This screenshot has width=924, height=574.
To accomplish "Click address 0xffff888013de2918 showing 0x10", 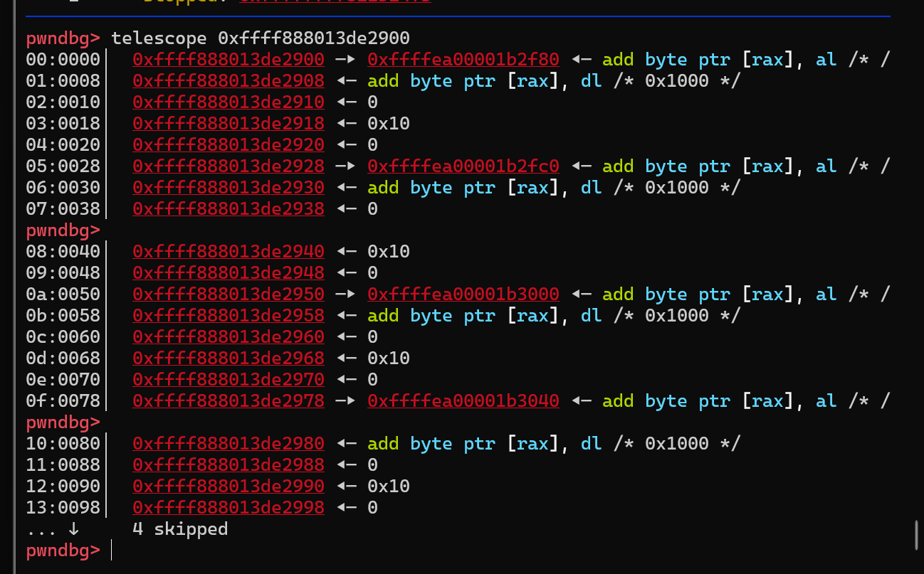I will pyautogui.click(x=228, y=124).
